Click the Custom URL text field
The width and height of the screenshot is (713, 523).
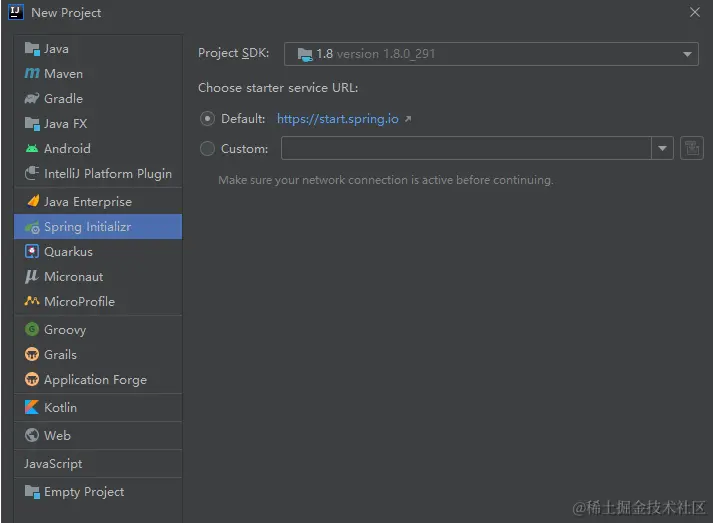tap(466, 148)
